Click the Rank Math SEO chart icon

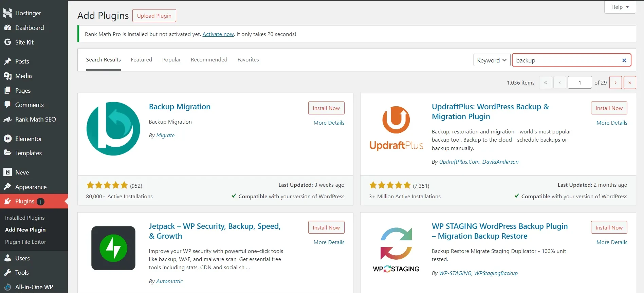pos(7,120)
